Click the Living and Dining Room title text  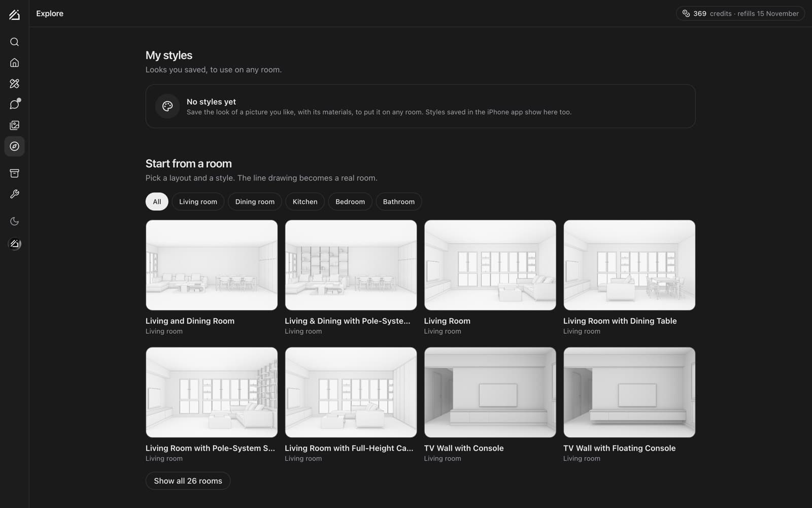tap(190, 321)
